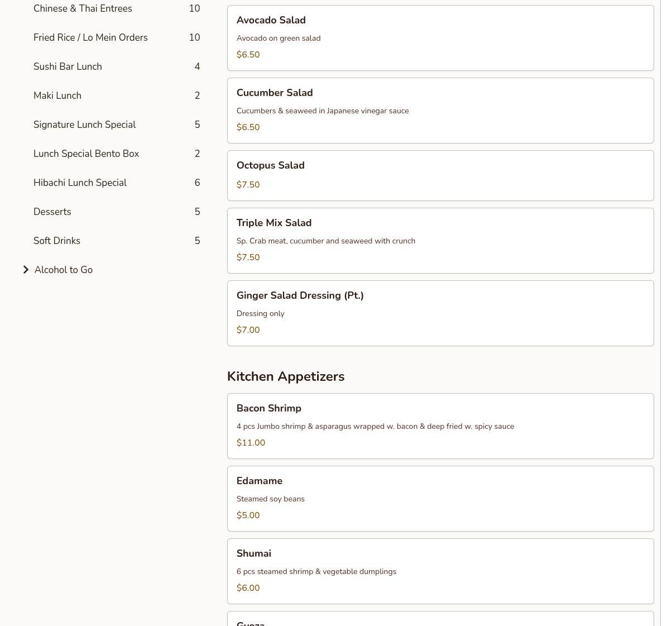Open Lunch Special Bento Box category
672x626 pixels.
(x=86, y=154)
